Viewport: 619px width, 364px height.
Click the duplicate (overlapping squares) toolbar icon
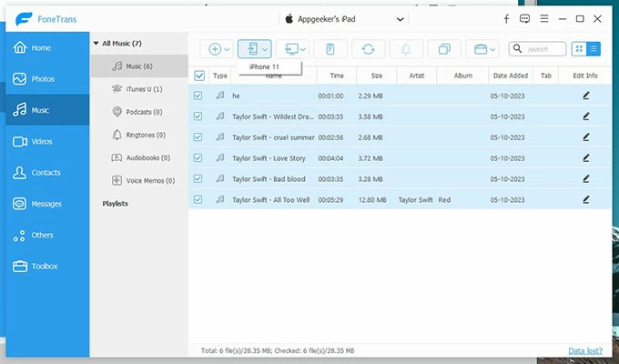pos(444,49)
